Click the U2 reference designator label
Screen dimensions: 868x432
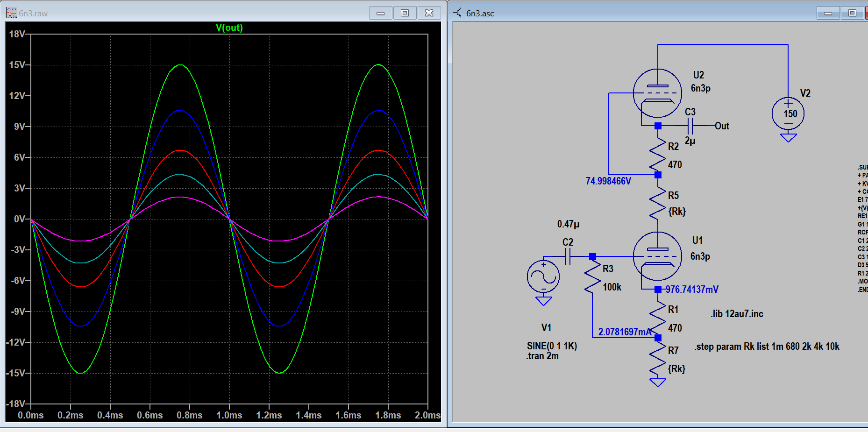point(698,75)
